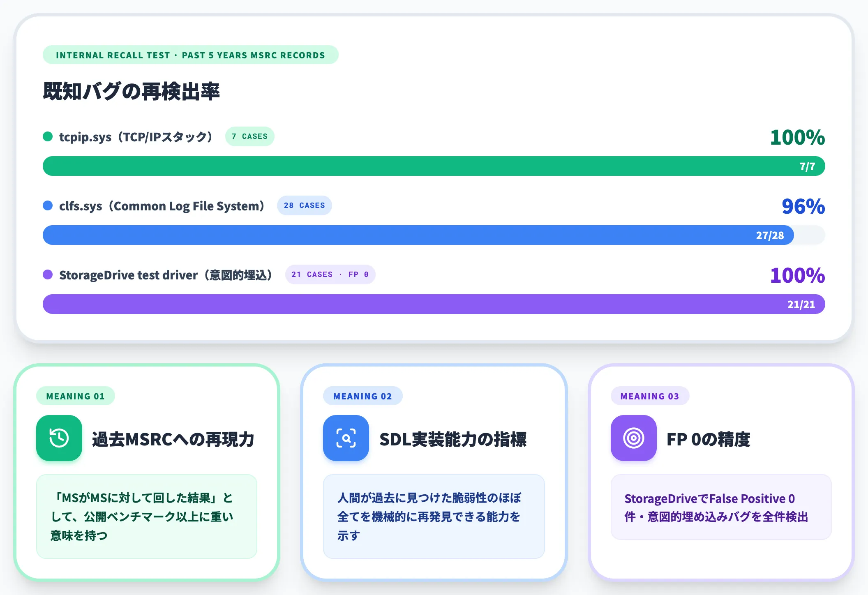Select the MEANING 03 label
Viewport: 868px width, 595px height.
click(650, 396)
